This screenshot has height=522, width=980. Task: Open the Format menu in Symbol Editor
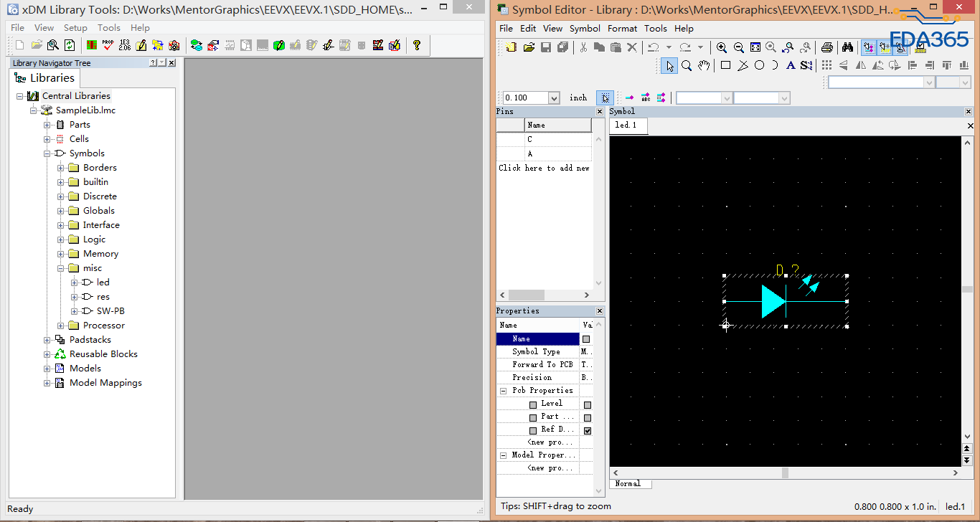622,29
